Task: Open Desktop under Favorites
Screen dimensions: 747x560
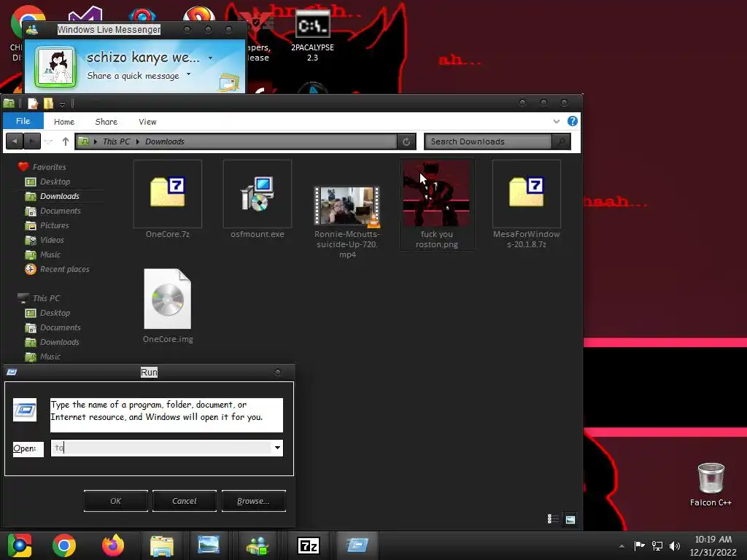Action: pos(55,182)
